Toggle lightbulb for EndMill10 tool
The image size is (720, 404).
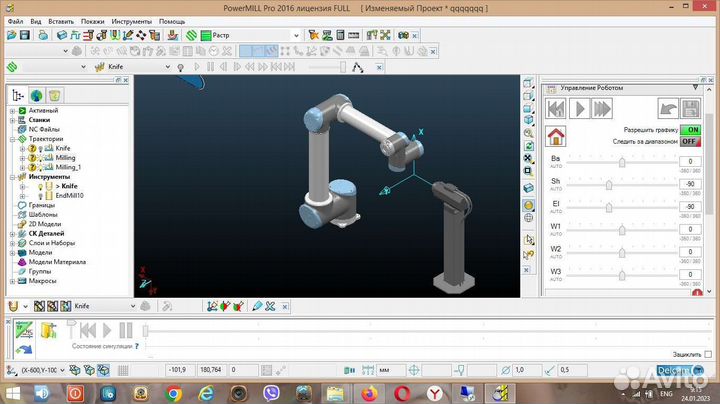(x=40, y=196)
